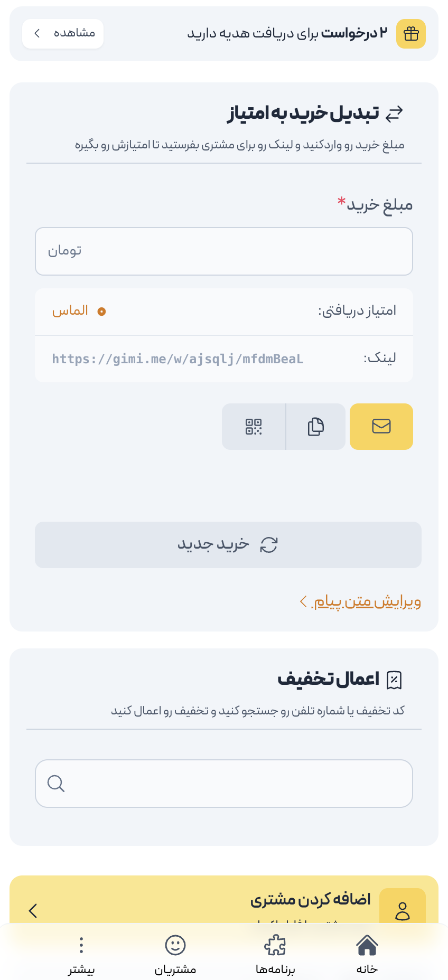448x980 pixels.
Task: Click the conversion arrows icon beside تبدیل خرید به امتیاز
Action: (394, 112)
